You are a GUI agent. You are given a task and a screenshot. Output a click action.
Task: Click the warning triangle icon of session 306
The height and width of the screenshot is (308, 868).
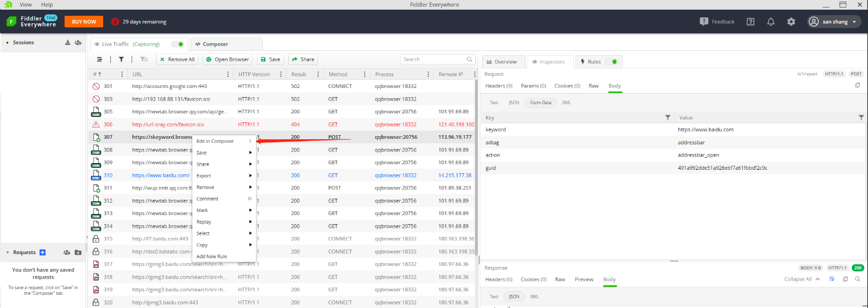pos(96,125)
